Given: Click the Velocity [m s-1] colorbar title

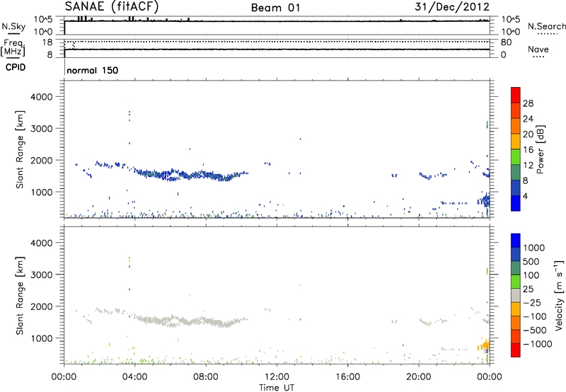Looking at the screenshot, I should click(559, 296).
